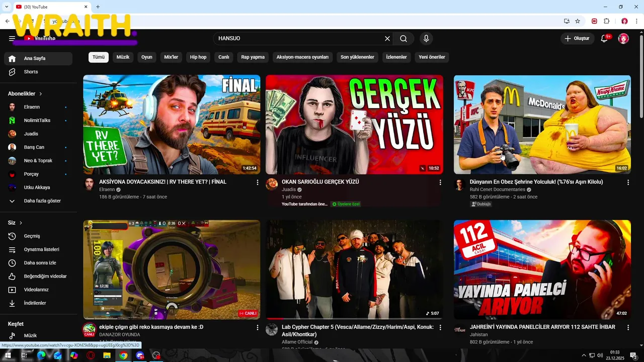Open Daha sonra izle in sidebar
This screenshot has width=644, height=362.
point(38,263)
